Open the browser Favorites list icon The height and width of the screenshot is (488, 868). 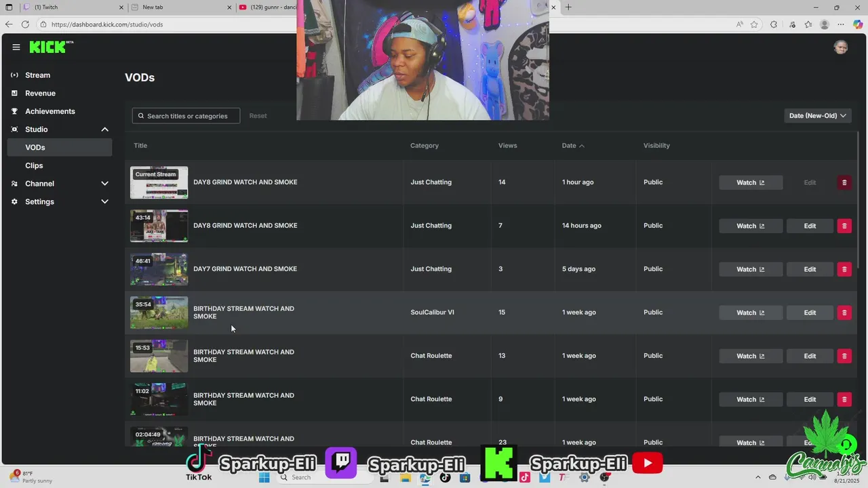pyautogui.click(x=808, y=24)
